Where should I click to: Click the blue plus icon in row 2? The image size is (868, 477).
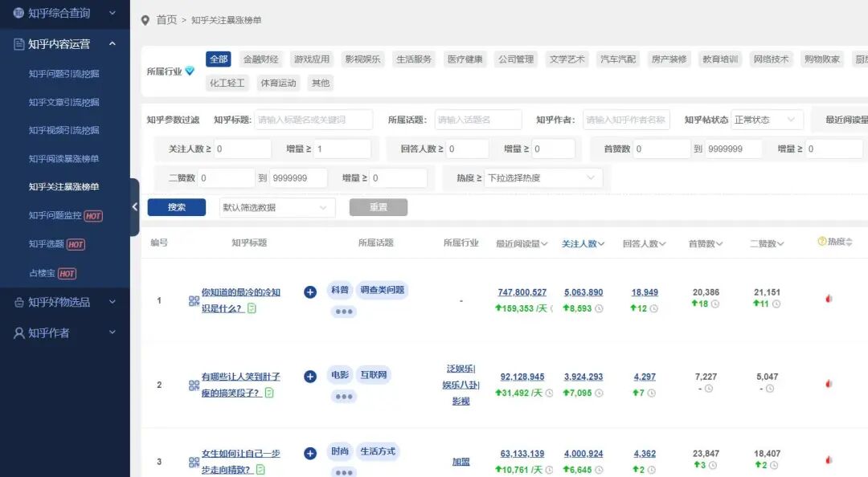point(310,377)
